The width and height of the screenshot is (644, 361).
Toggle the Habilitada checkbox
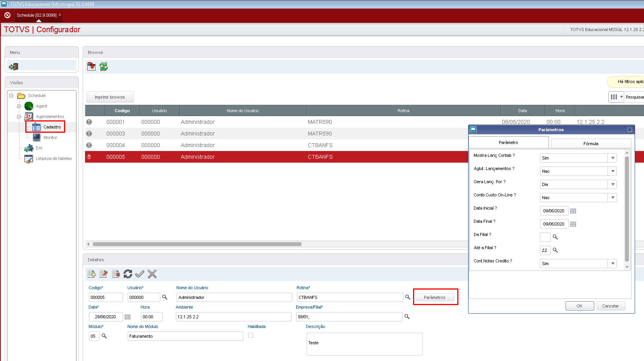(251, 335)
